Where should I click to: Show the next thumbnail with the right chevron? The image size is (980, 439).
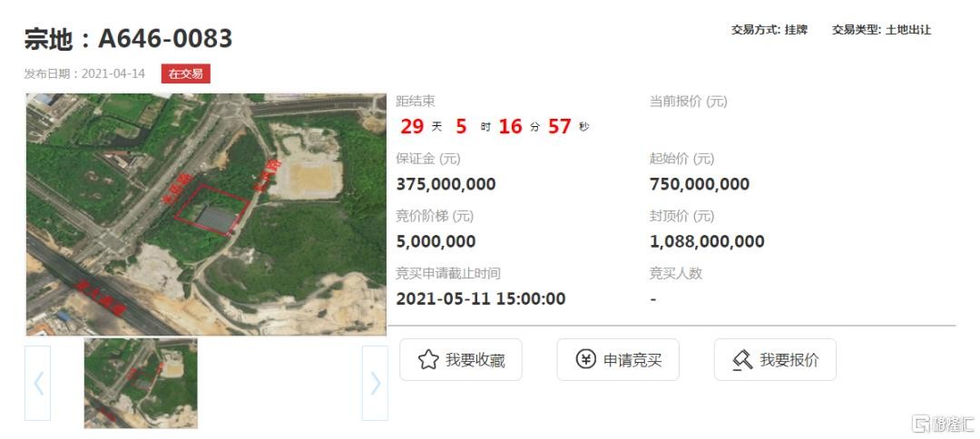[x=375, y=383]
